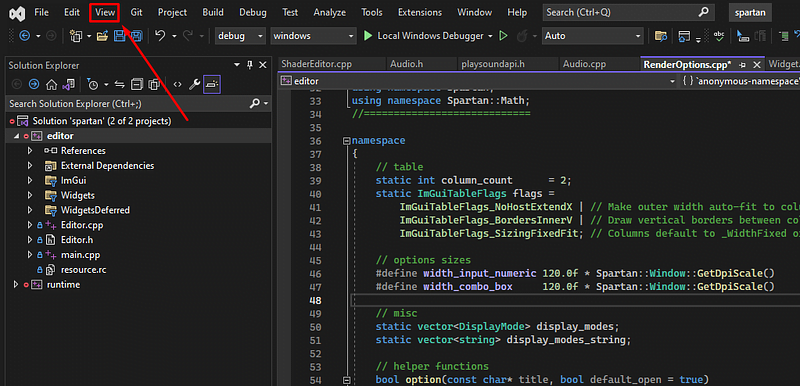Click the cursor selection icon right of abc check
Screen dimensions: 800x386
[743, 36]
